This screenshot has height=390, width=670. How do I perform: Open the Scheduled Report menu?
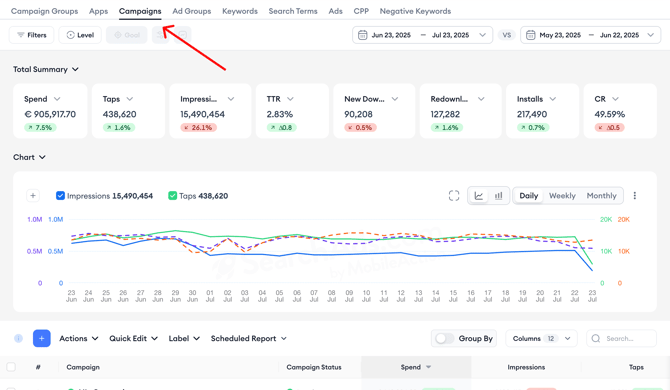pos(248,338)
